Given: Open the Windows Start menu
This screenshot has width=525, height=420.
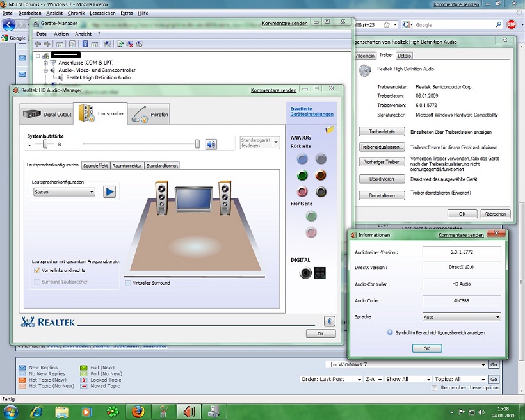Looking at the screenshot, I should point(10,412).
